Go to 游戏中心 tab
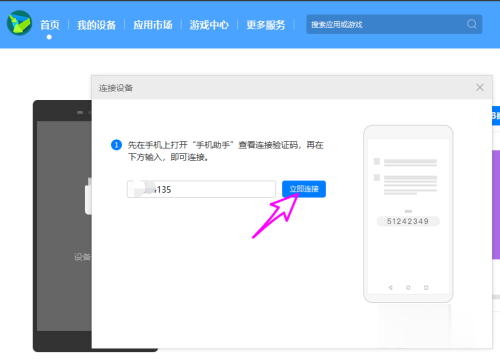Image resolution: width=500 pixels, height=360 pixels. pos(209,25)
